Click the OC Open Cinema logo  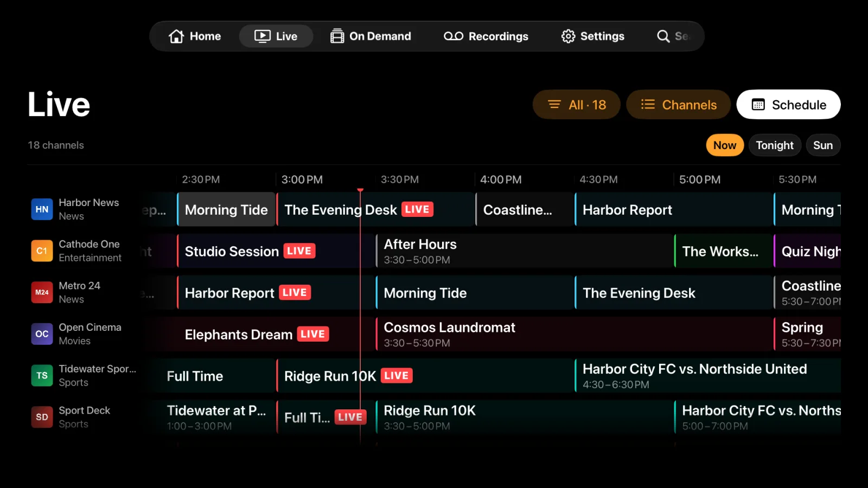42,334
